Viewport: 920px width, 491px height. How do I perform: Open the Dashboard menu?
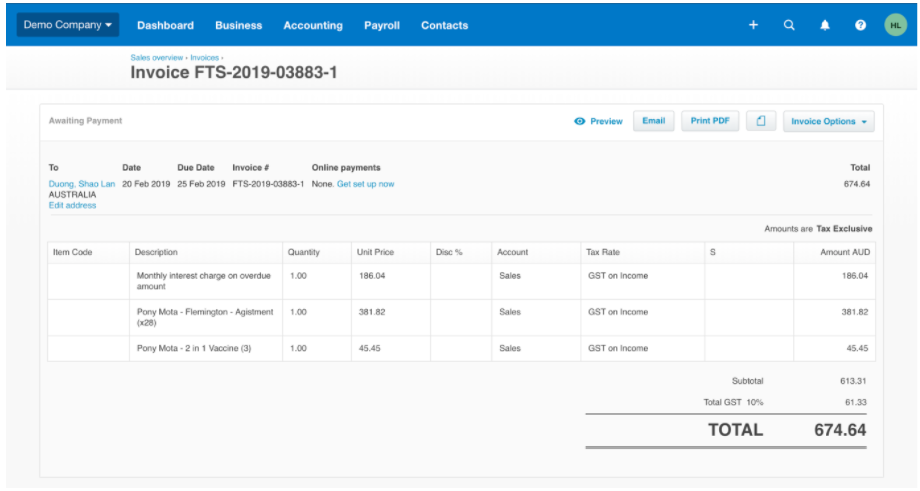pyautogui.click(x=165, y=25)
